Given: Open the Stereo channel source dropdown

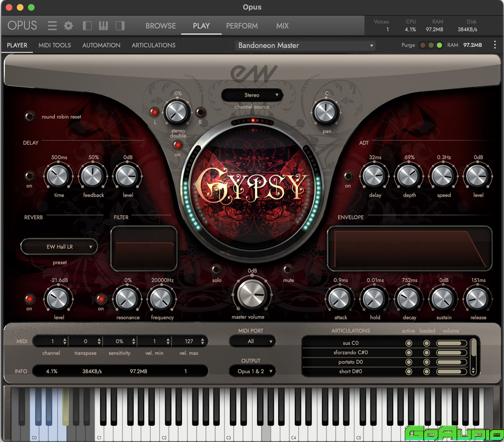Looking at the screenshot, I should point(253,95).
